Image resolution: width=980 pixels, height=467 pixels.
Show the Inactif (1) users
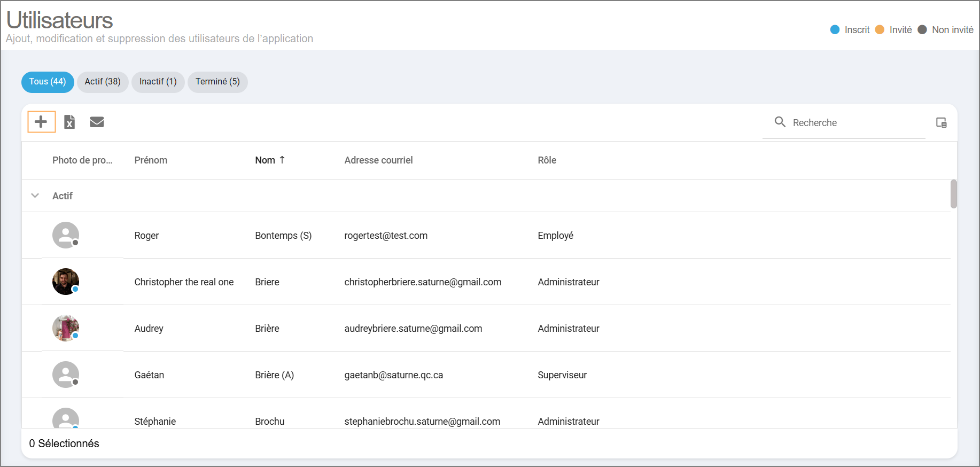point(158,82)
